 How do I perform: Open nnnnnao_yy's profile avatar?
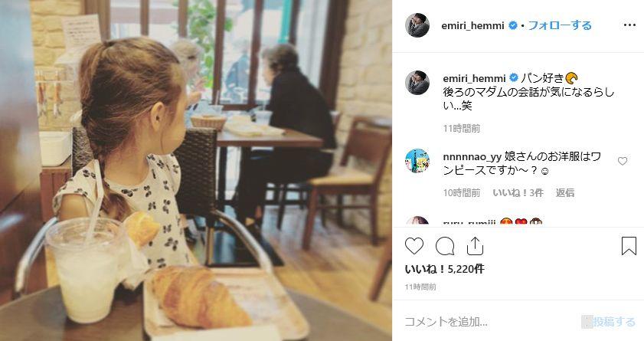point(417,161)
